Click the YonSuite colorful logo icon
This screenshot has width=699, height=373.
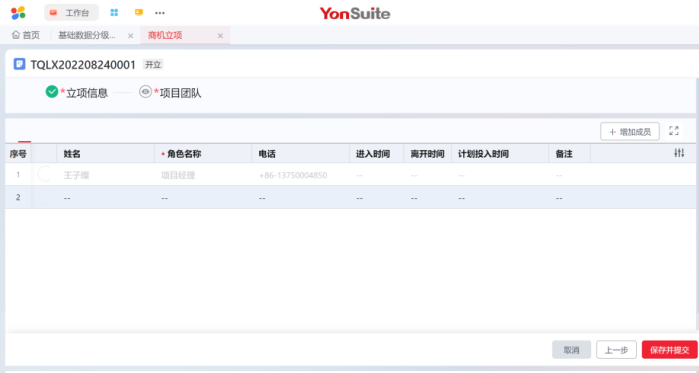[18, 13]
